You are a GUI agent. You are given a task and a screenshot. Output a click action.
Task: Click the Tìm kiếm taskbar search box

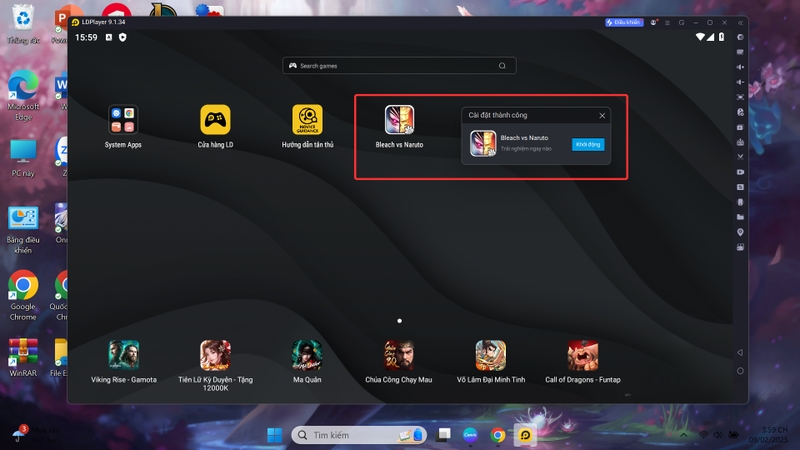(359, 435)
